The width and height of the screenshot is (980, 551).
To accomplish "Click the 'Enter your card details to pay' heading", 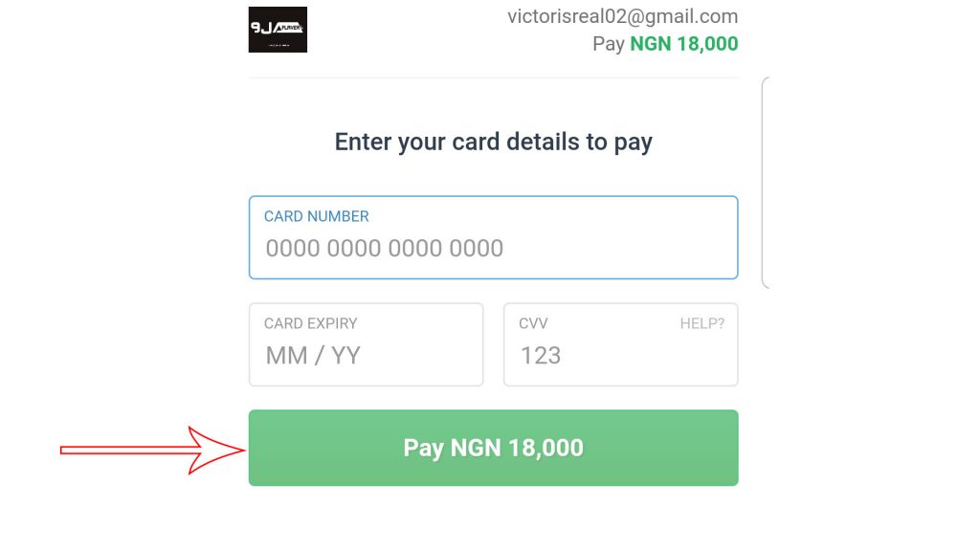I will click(493, 143).
